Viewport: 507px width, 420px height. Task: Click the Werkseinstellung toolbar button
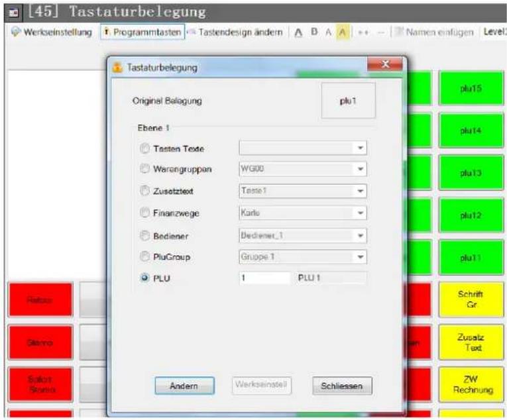pyautogui.click(x=52, y=32)
